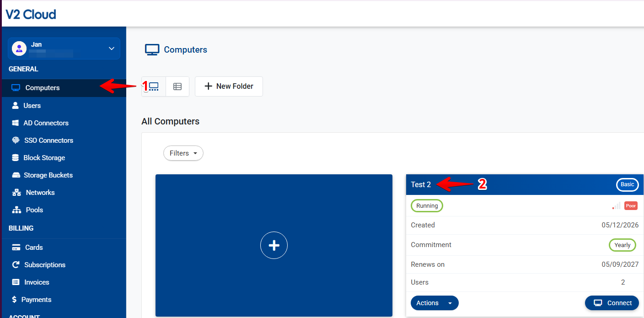Click the Cards credit card icon
This screenshot has width=644, height=318.
(16, 248)
